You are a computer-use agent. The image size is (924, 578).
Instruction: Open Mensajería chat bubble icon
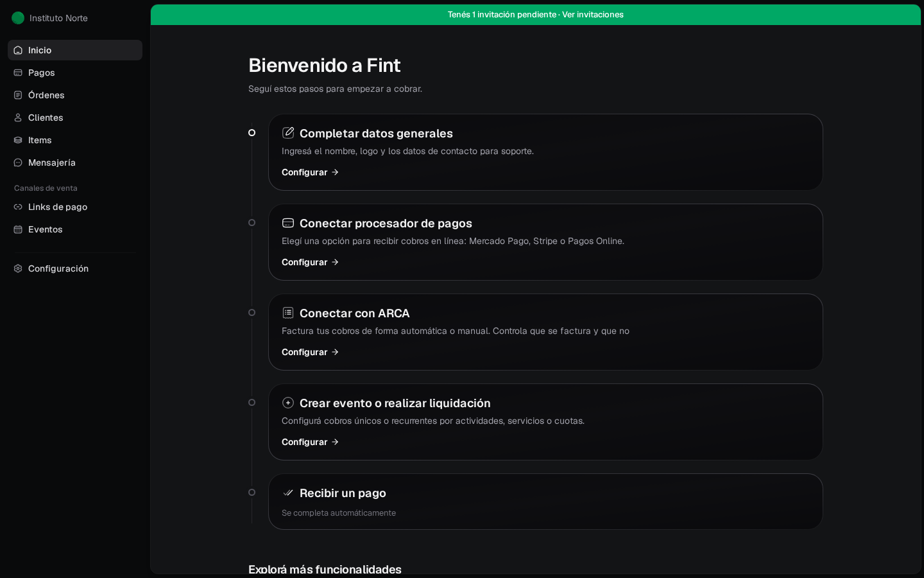click(18, 162)
